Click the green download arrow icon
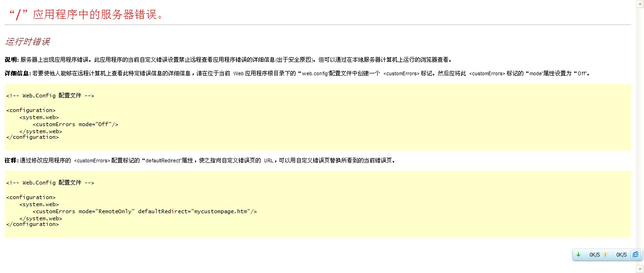Viewport: 644px width, 273px height. (578, 255)
